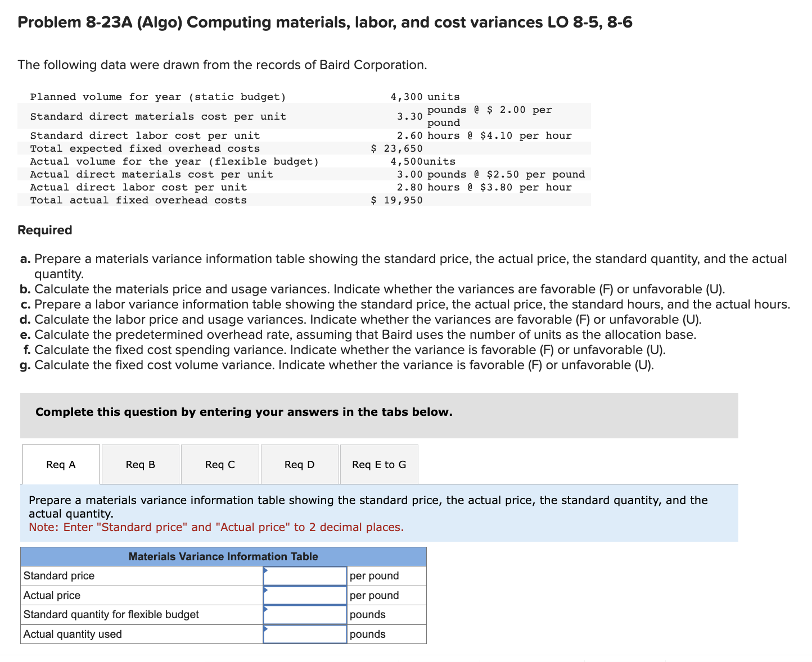The width and height of the screenshot is (812, 662).
Task: Switch to the Req C tab
Action: point(219,464)
